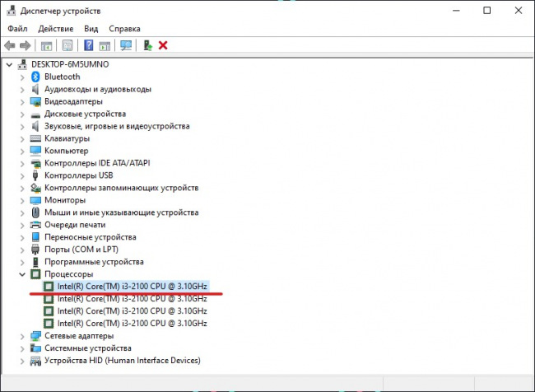Expand the Программные устройства category

pyautogui.click(x=22, y=262)
